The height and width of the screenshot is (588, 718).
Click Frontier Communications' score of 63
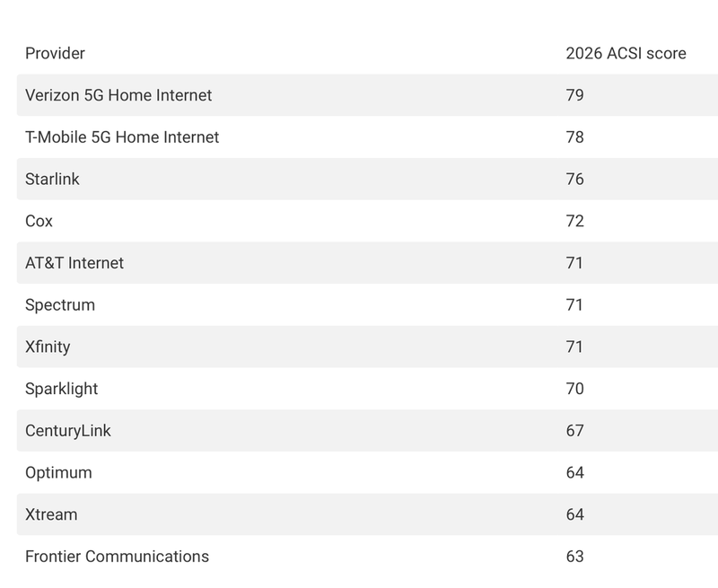coord(574,557)
